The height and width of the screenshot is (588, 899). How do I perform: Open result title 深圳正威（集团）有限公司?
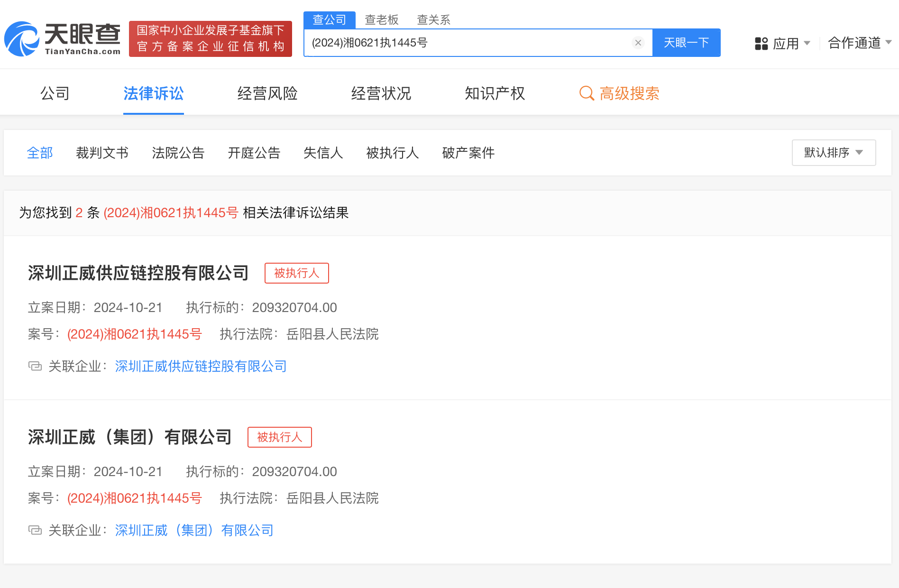tap(130, 437)
